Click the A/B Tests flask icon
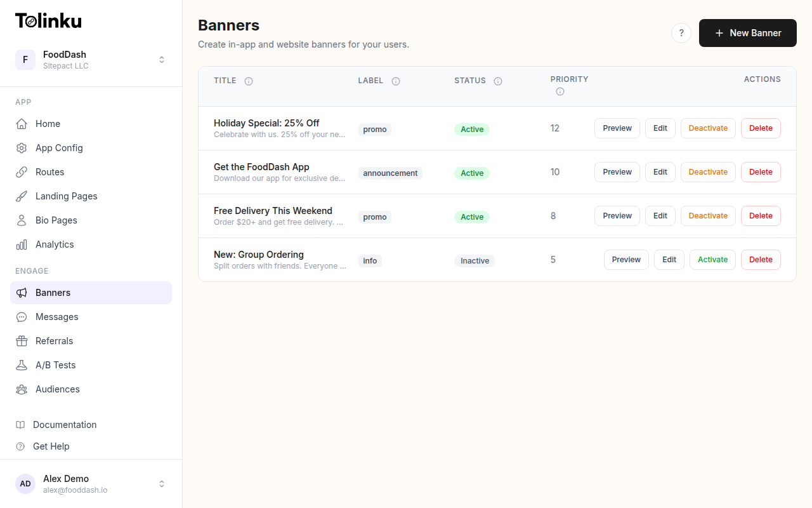Viewport: 812px width, 508px height. coord(21,364)
